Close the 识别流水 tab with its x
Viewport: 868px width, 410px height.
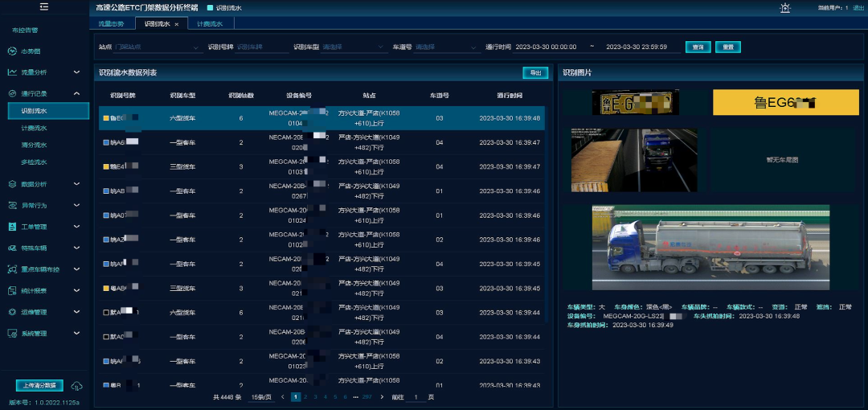pyautogui.click(x=177, y=24)
